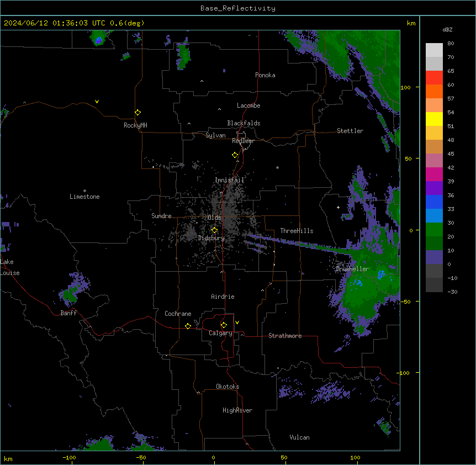The width and height of the screenshot is (476, 465).
Task: Select the yellow diamond marker below Cochrane
Action: coord(188,326)
